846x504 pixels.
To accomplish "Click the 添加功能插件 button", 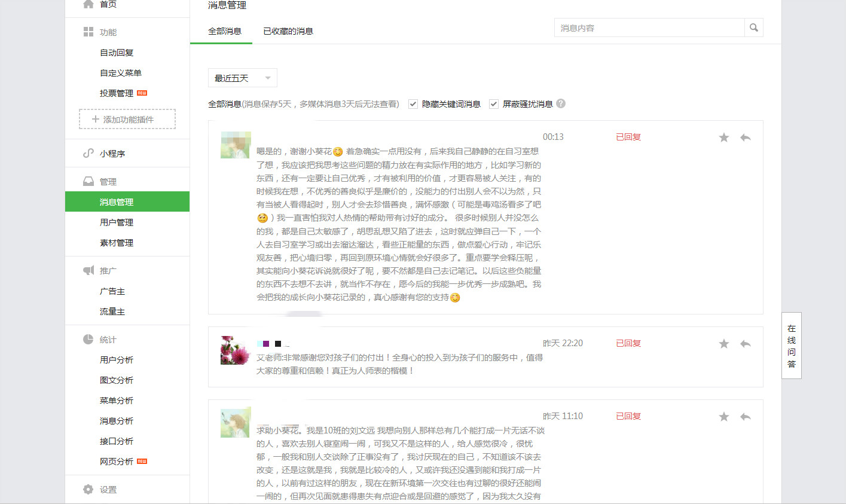I will pyautogui.click(x=127, y=120).
